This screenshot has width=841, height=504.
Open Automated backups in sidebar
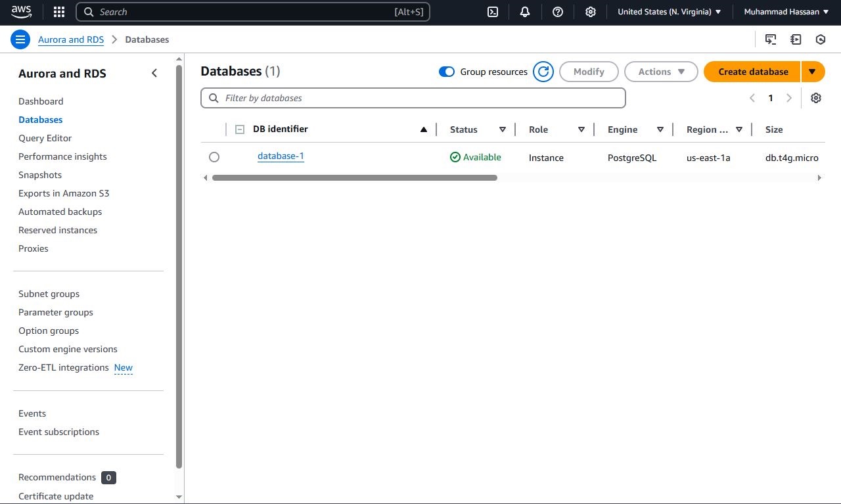pos(60,212)
